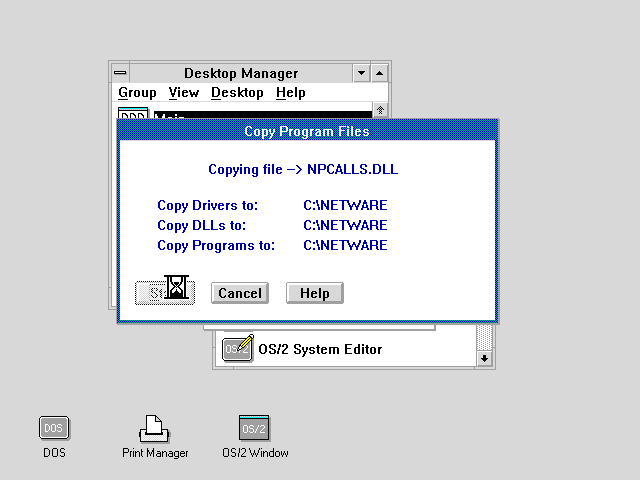Click the 'OS/2 System Editor' label text
The width and height of the screenshot is (640, 480).
320,349
